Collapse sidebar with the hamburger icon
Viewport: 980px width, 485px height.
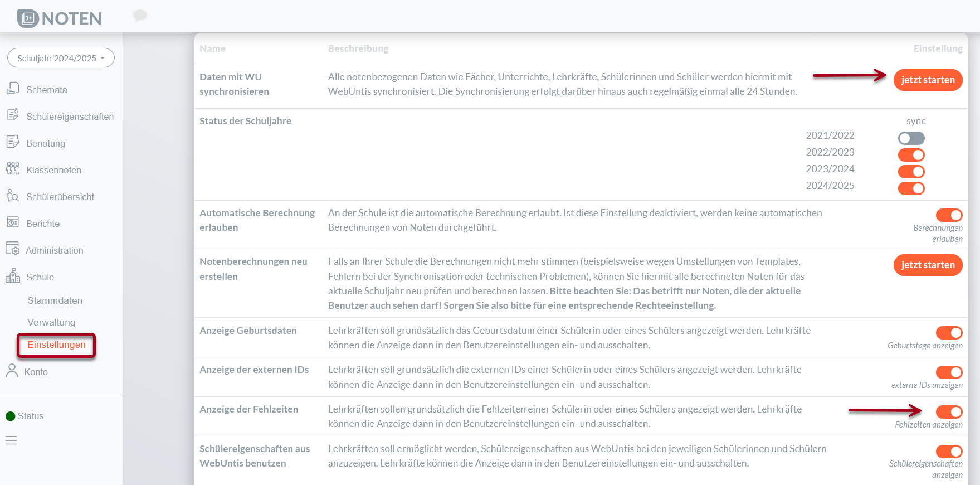(11, 440)
